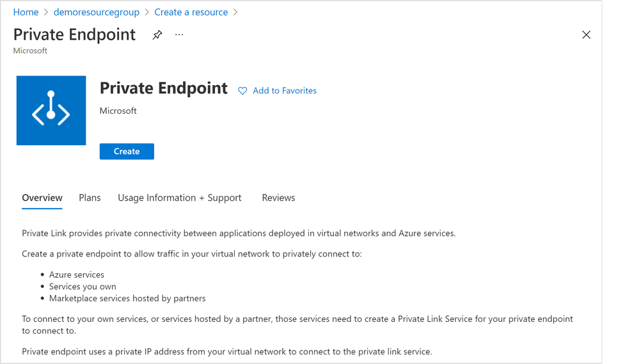Screen dimensions: 639x364
Task: Click the heart favorites icon
Action: pos(242,91)
